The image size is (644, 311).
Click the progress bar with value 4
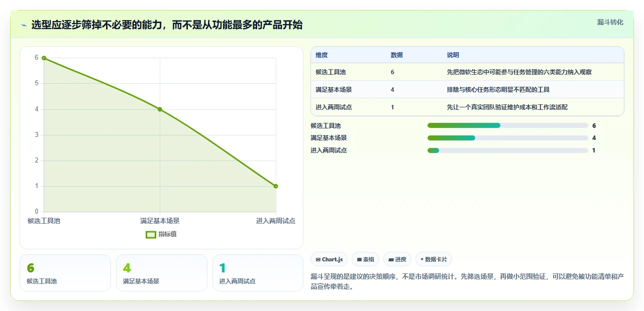click(x=507, y=138)
